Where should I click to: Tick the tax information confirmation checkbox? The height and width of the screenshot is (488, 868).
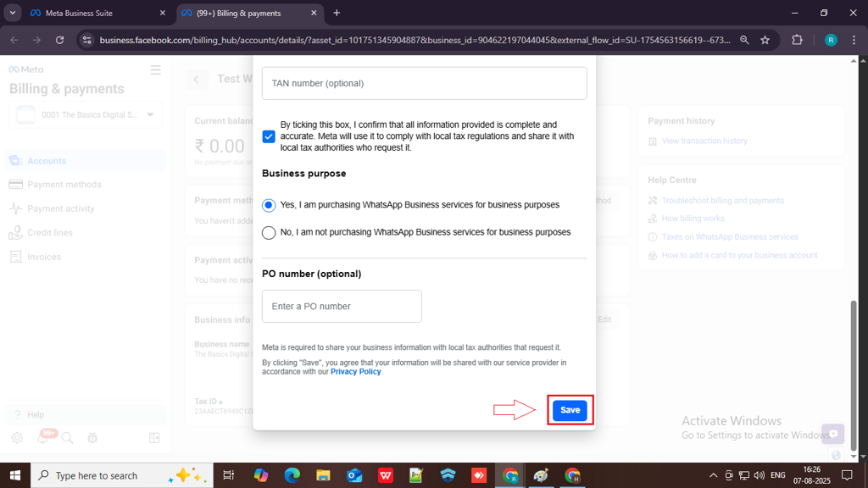coord(269,136)
